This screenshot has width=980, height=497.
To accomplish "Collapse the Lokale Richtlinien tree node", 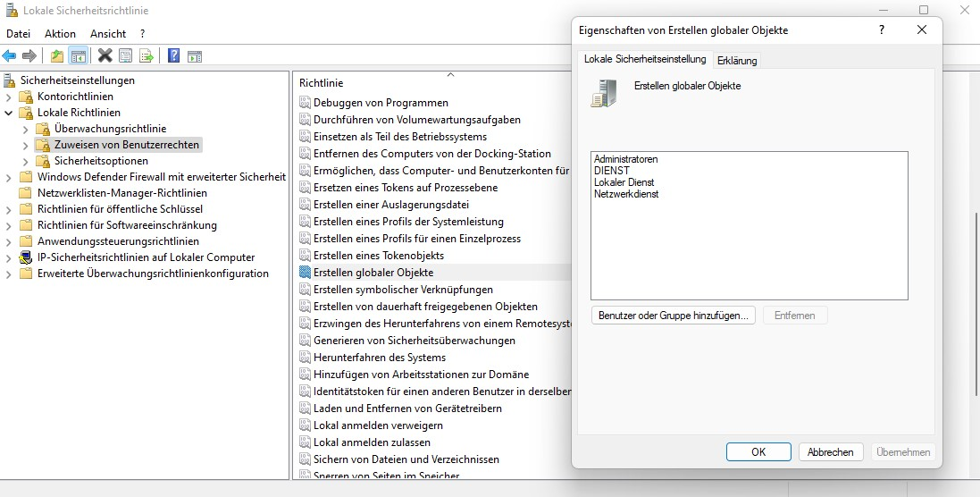I will (x=9, y=113).
